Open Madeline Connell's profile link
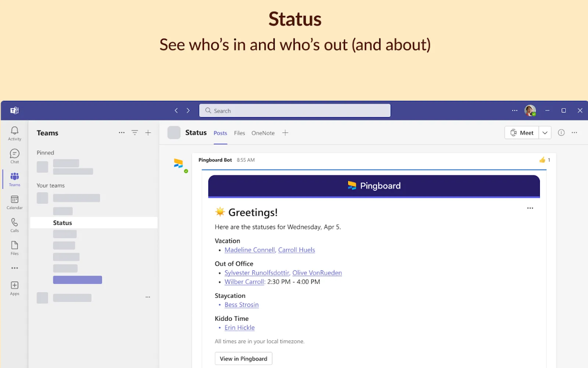588x368 pixels. click(x=250, y=250)
